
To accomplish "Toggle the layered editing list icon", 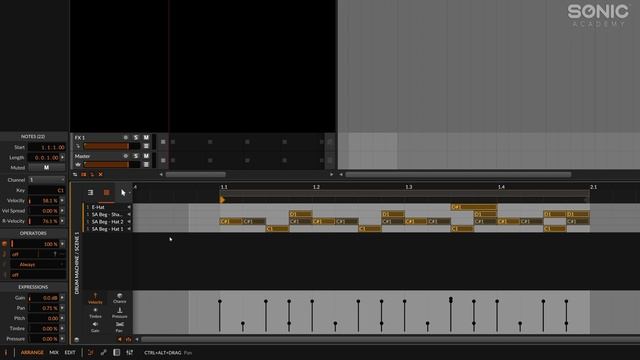I will 91,192.
